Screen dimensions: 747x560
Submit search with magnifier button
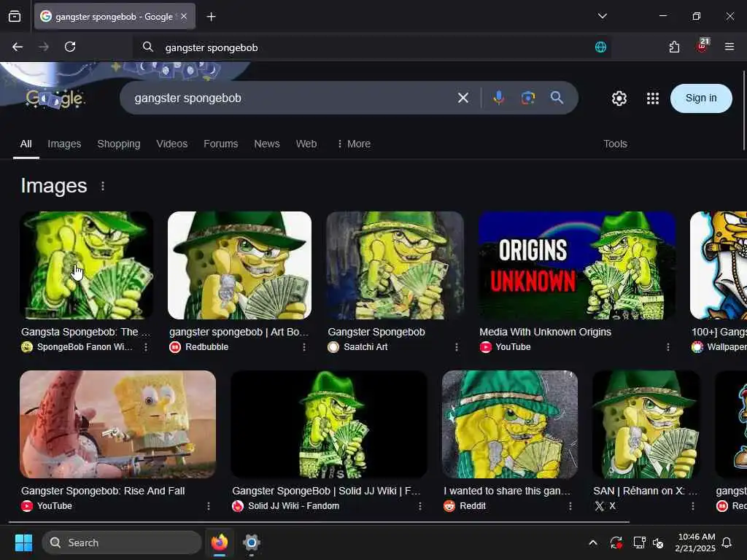[557, 98]
